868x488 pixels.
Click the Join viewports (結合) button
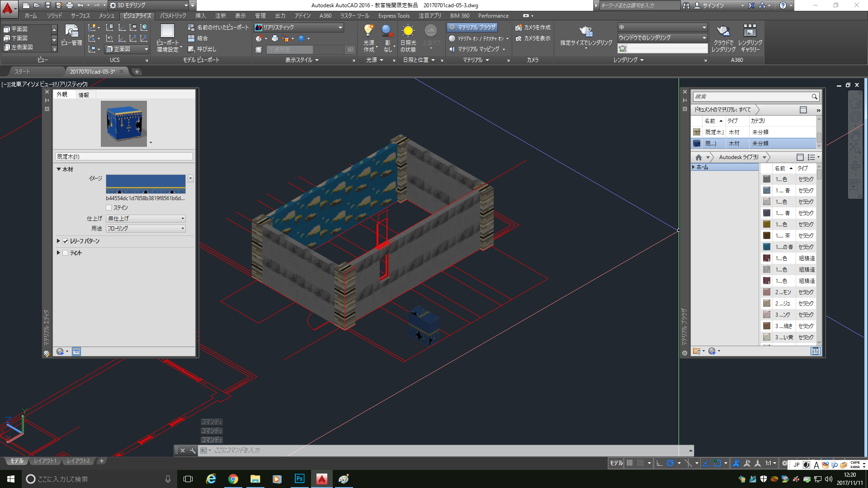pos(198,38)
